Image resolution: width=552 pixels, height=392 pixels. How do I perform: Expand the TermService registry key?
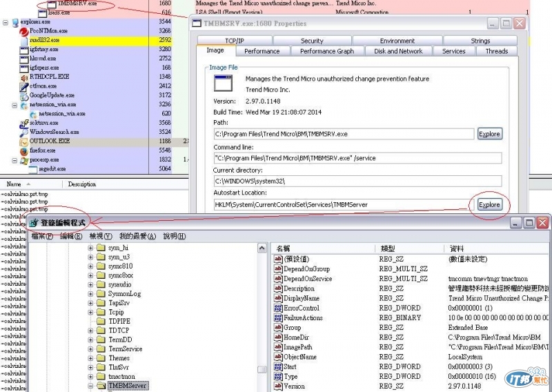[90, 349]
